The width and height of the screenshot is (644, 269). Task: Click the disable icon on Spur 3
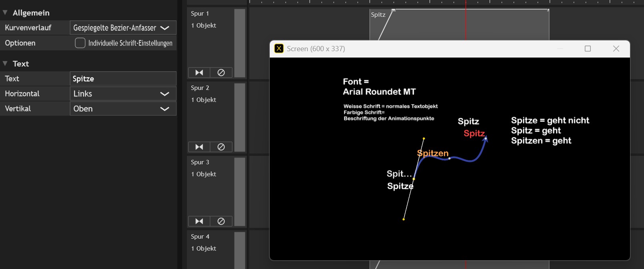click(x=221, y=221)
